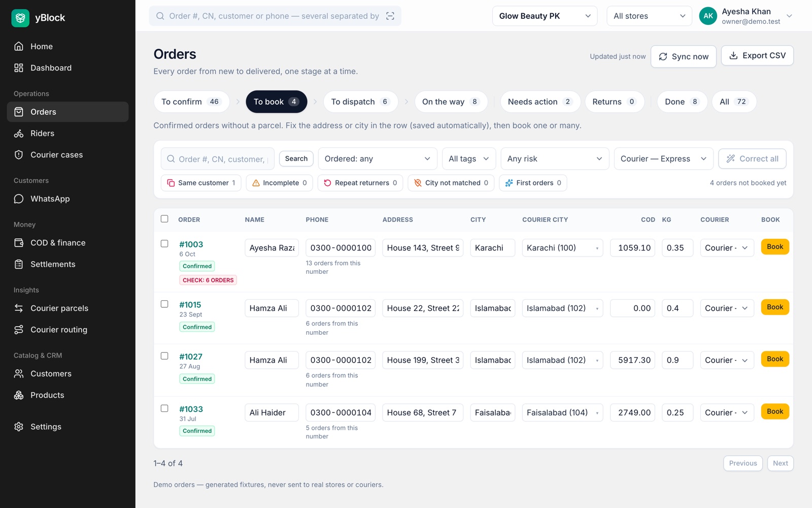Click the Customers people icon
Viewport: 812px width, 508px height.
19,373
